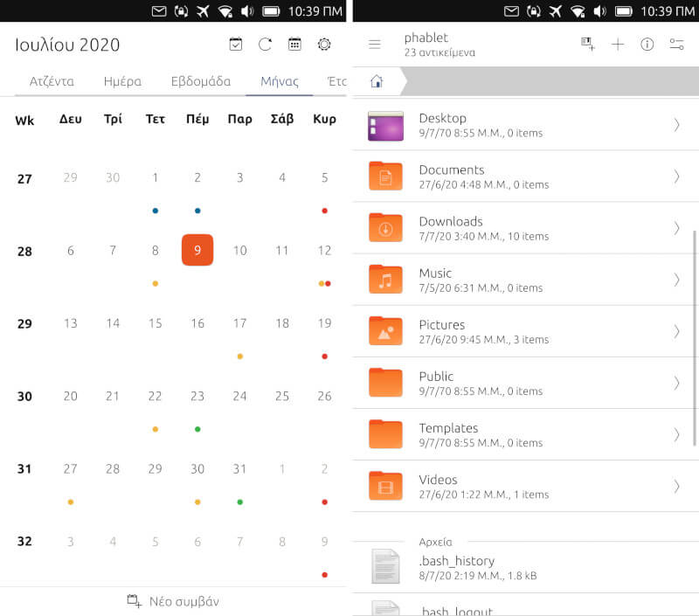The image size is (699, 616).
Task: Select highlighted day 9 in calendar
Action: point(197,251)
